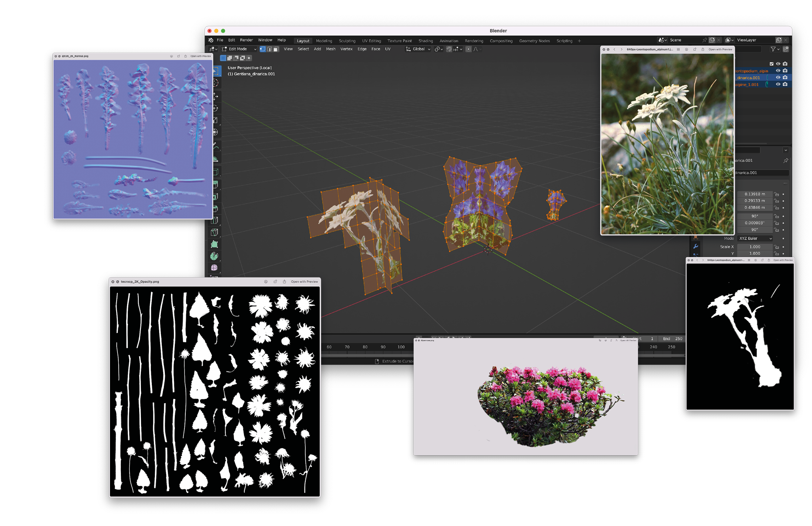Switch to face select mode
Image resolution: width=812 pixels, height=526 pixels.
pyautogui.click(x=276, y=49)
